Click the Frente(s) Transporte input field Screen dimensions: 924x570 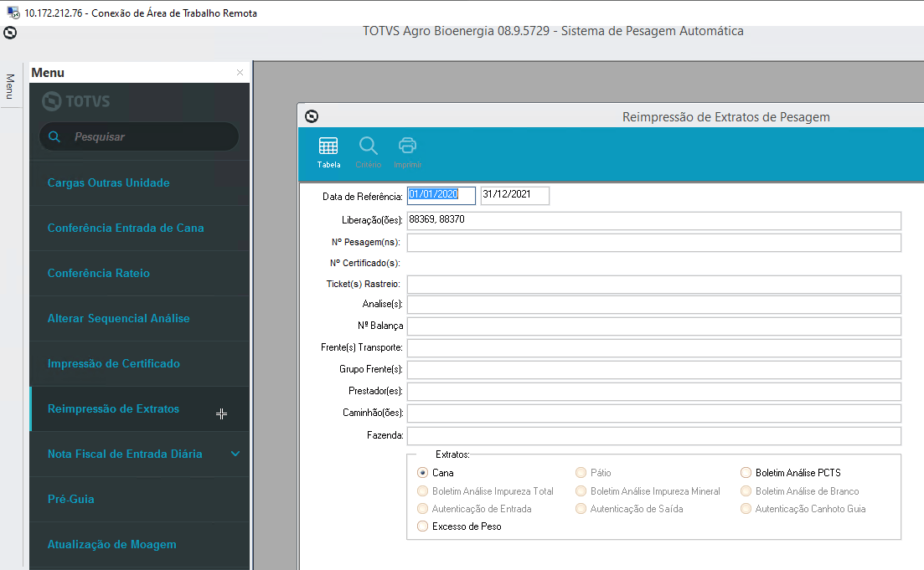coord(654,348)
